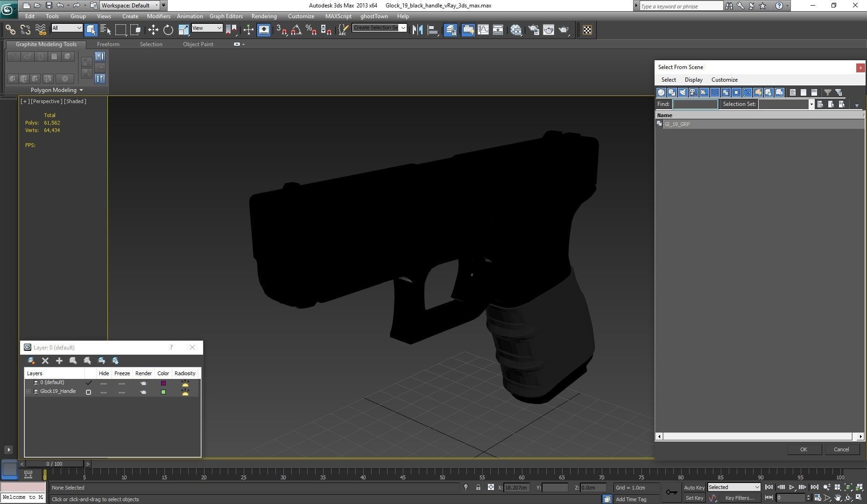Open the selection filter All dropdown
867x504 pixels.
[x=67, y=28]
